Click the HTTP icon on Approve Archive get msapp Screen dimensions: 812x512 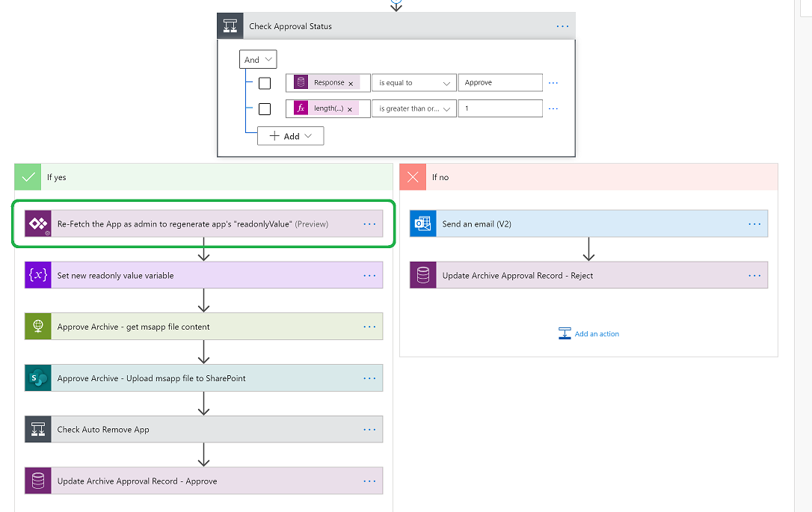[38, 327]
